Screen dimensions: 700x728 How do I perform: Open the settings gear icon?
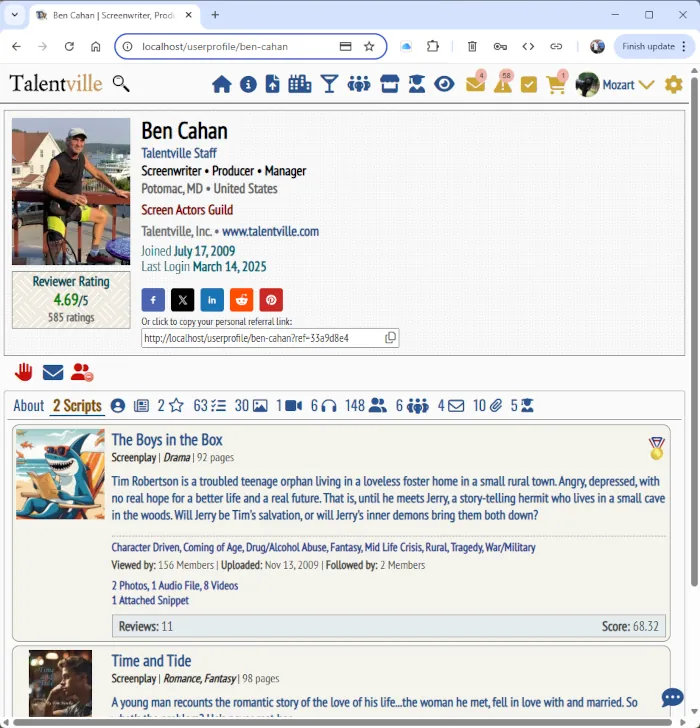(x=674, y=85)
